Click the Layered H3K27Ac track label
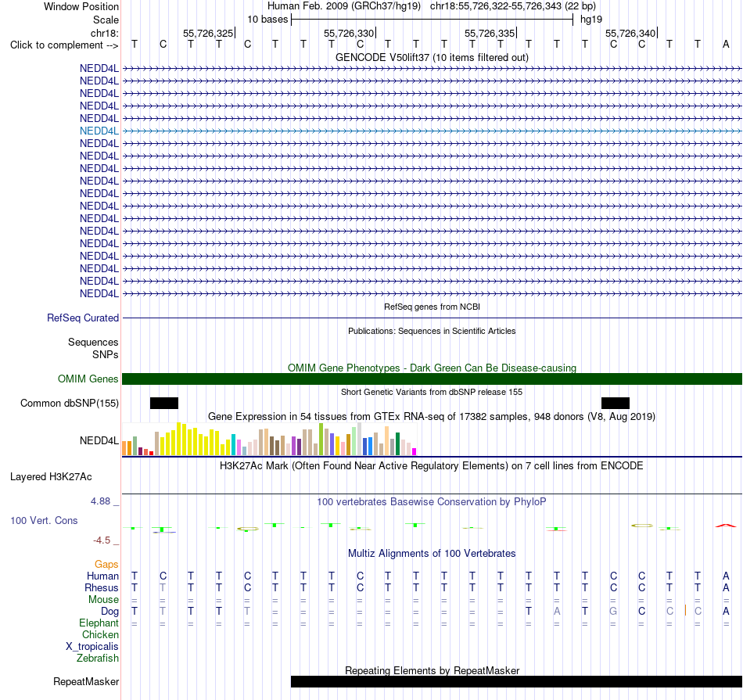The image size is (743, 700). 51,477
